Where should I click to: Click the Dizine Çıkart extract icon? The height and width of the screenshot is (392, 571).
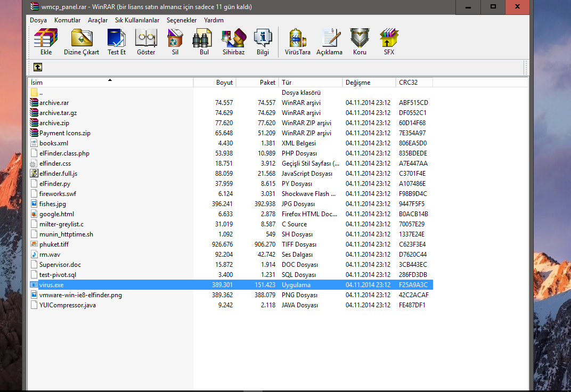(x=81, y=42)
